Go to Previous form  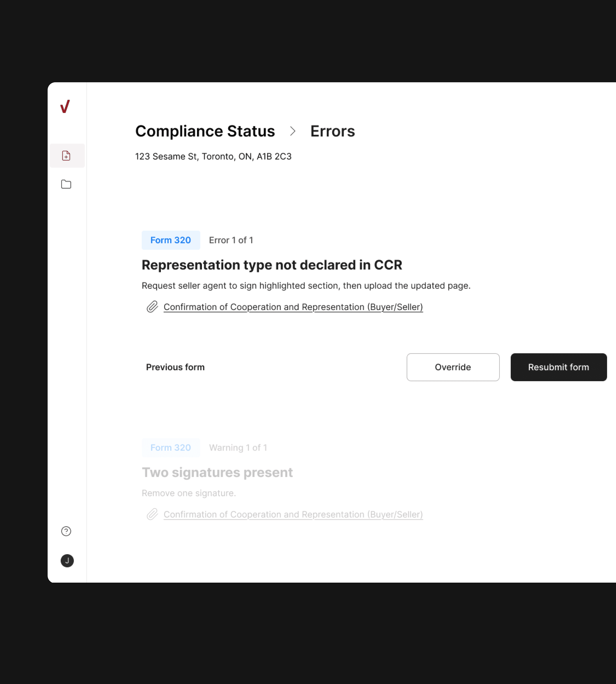pyautogui.click(x=175, y=367)
